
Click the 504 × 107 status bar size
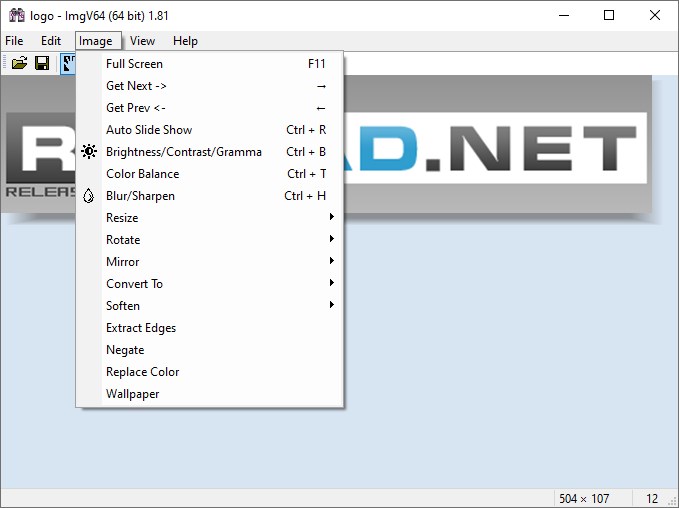pyautogui.click(x=584, y=499)
